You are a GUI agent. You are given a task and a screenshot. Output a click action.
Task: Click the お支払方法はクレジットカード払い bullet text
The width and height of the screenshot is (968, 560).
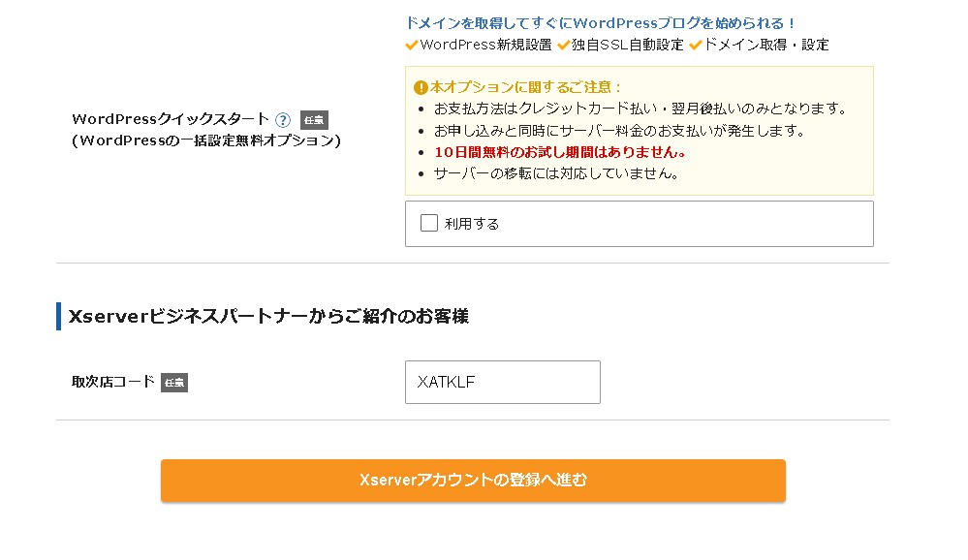coord(640,109)
